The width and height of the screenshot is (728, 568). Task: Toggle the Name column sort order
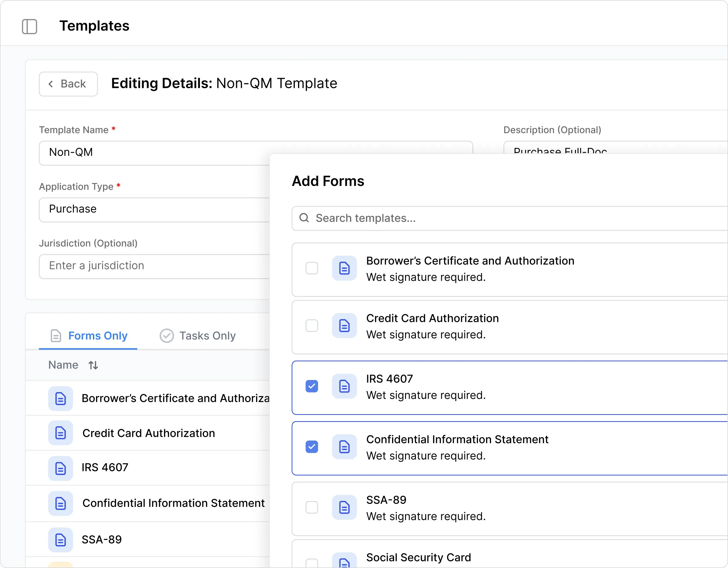point(93,365)
